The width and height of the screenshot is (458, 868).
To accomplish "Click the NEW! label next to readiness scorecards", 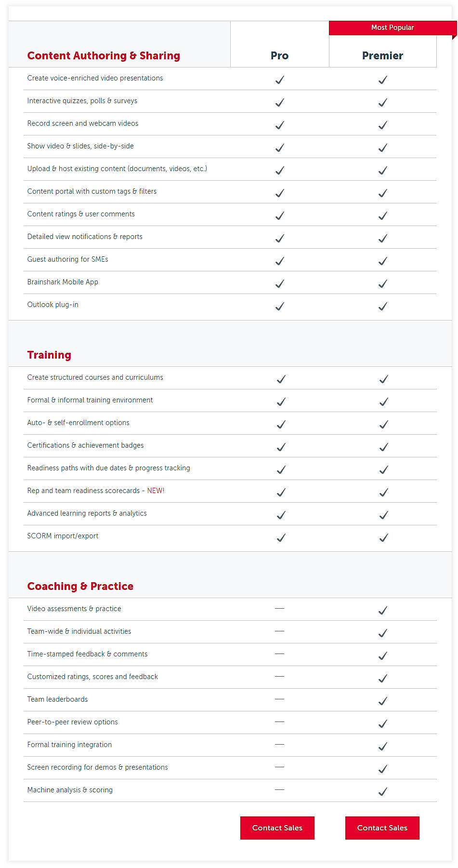I will tap(156, 490).
